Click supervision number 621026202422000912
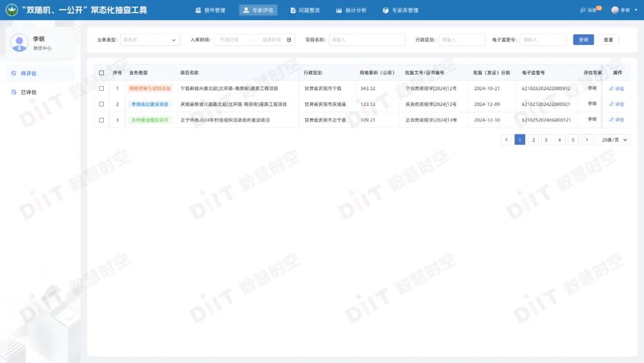This screenshot has width=644, height=363. click(x=546, y=88)
